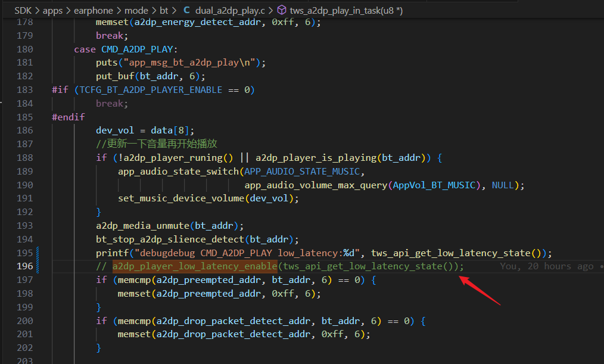Click memcmp on line 197
Viewport: 604px width, 364px height.
(135, 280)
